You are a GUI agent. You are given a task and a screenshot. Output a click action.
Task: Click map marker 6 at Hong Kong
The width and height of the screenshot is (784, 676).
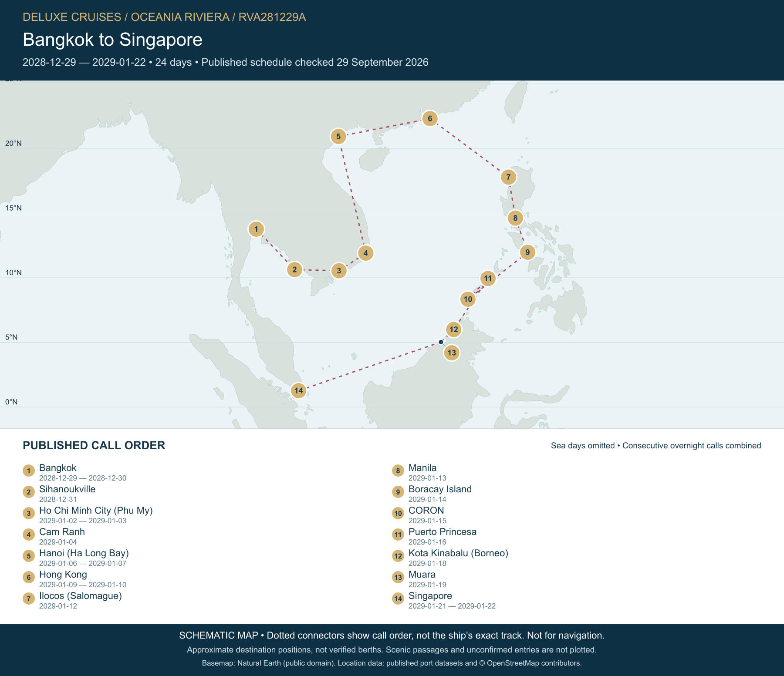429,118
